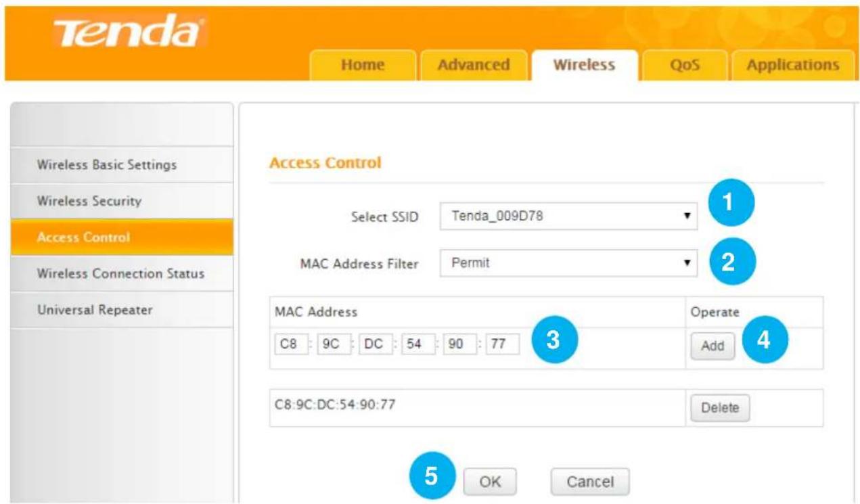Click the Cancel button
Viewport: 860px width, 504px height.
(589, 482)
